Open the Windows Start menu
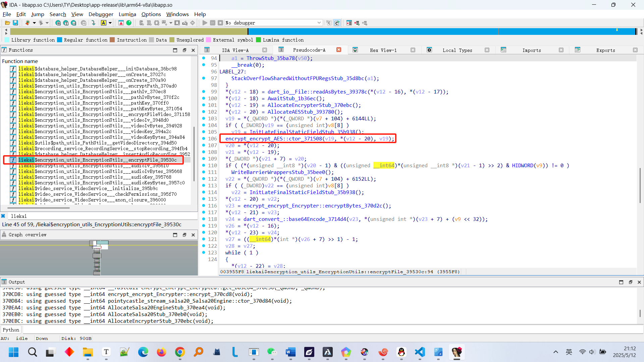Screen dimensions: 644x362 (x=14, y=352)
